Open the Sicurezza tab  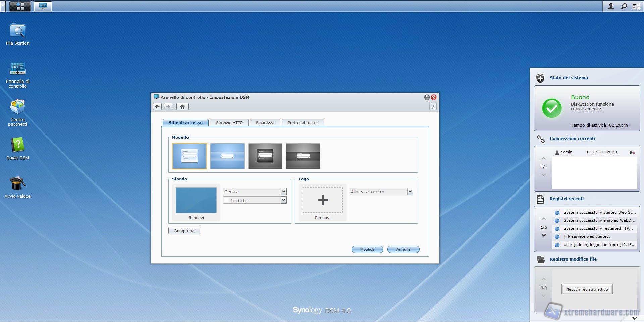click(265, 123)
